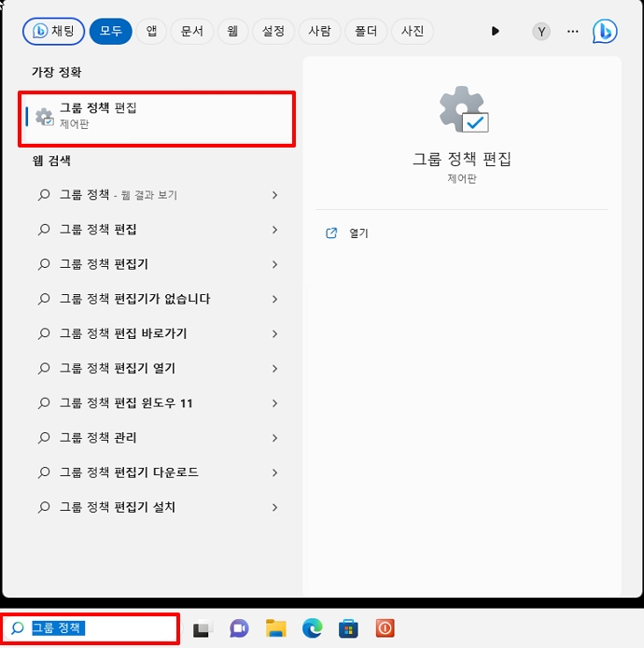The image size is (644, 648).
Task: Open the red power-icon app in taskbar
Action: [385, 628]
